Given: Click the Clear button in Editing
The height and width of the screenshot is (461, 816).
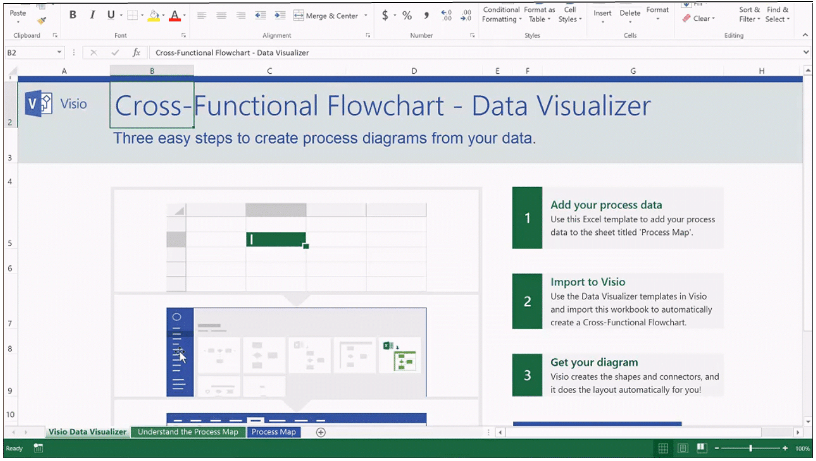Looking at the screenshot, I should (x=700, y=18).
